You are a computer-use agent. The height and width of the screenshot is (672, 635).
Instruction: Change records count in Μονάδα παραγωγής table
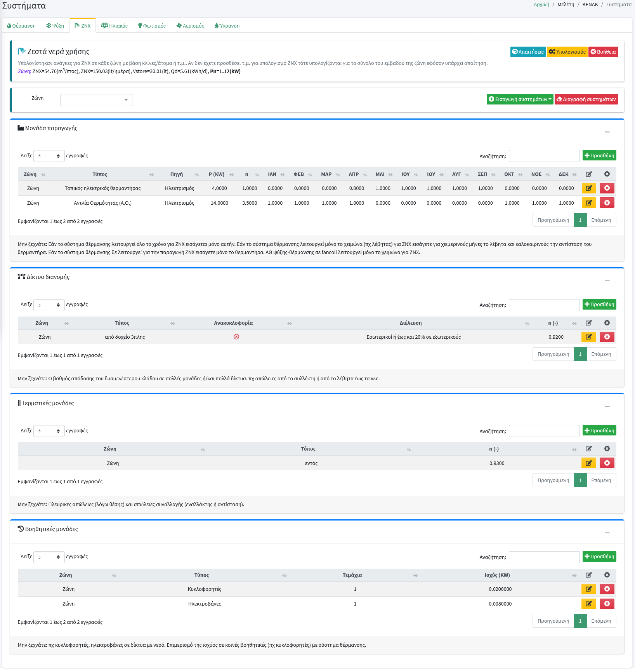click(x=49, y=156)
